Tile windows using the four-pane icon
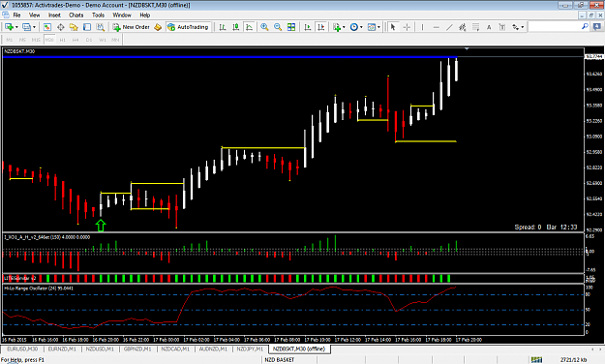Viewport: 605px width, 364px height. (291, 27)
